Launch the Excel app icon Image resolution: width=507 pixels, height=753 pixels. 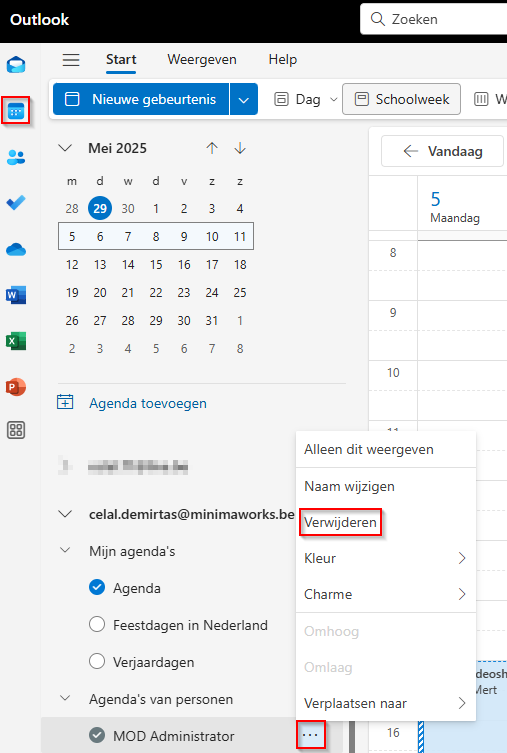[16, 341]
